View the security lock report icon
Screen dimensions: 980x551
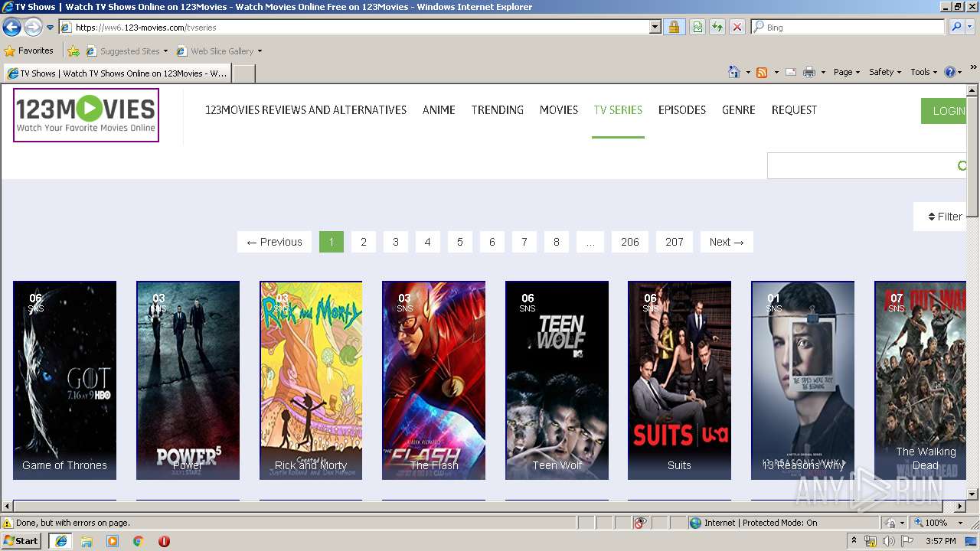(x=674, y=28)
